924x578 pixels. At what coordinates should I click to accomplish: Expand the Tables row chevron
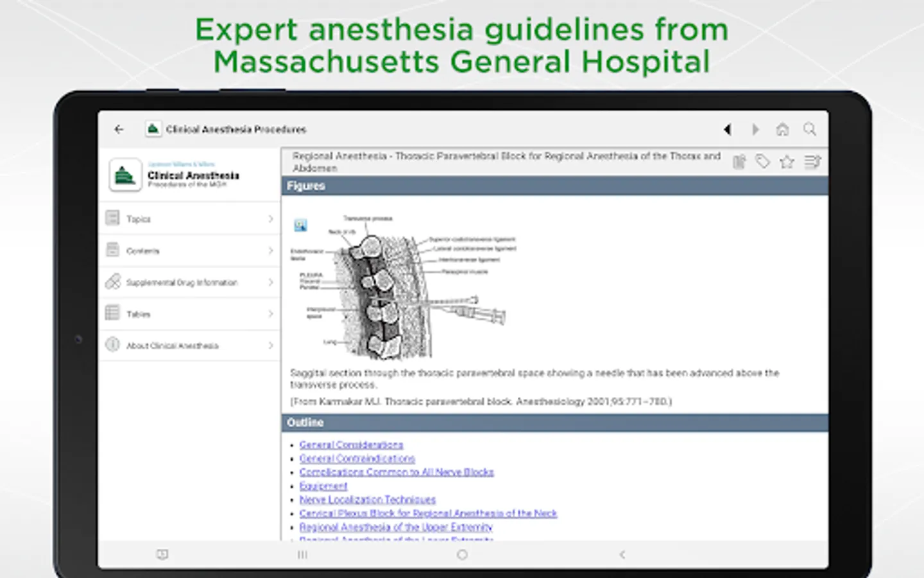click(271, 313)
